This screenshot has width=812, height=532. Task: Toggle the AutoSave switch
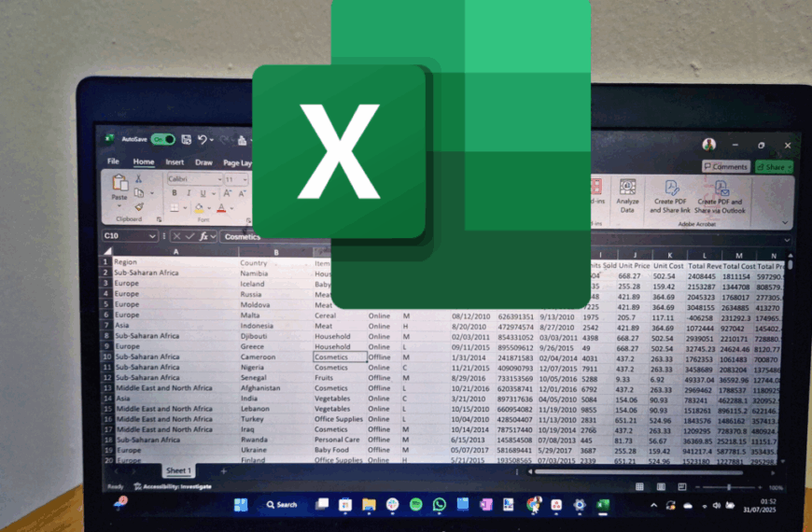[x=162, y=139]
